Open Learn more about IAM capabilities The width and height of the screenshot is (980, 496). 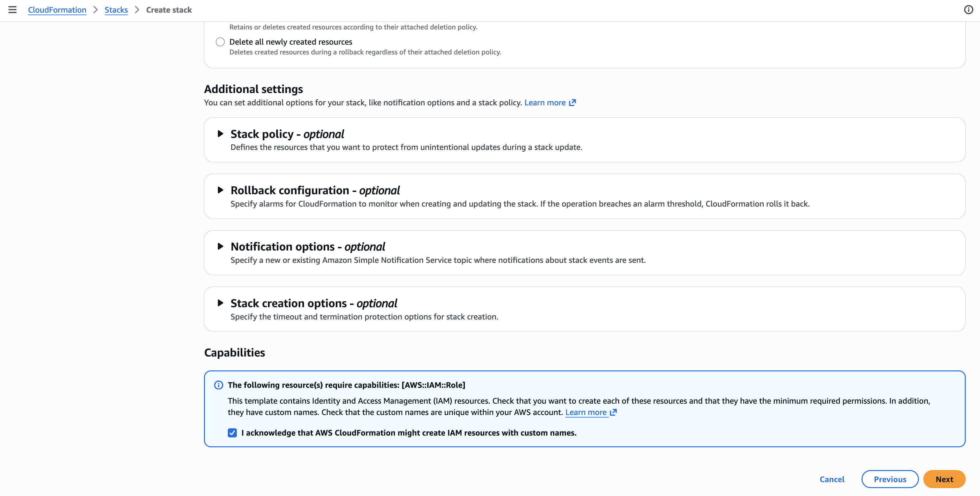click(x=586, y=412)
